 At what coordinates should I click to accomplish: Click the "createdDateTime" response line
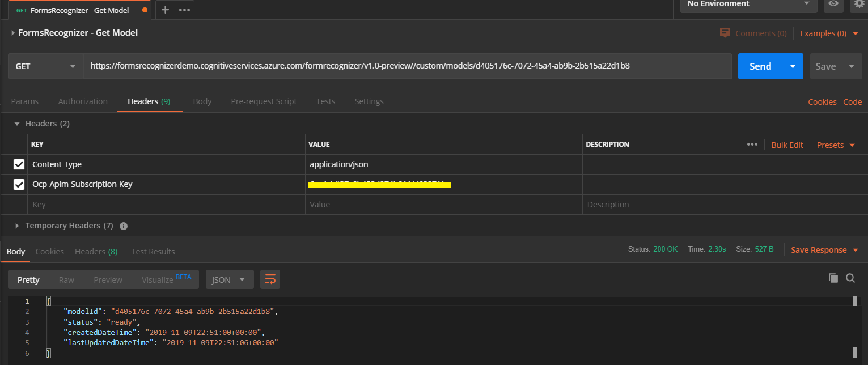pos(164,332)
